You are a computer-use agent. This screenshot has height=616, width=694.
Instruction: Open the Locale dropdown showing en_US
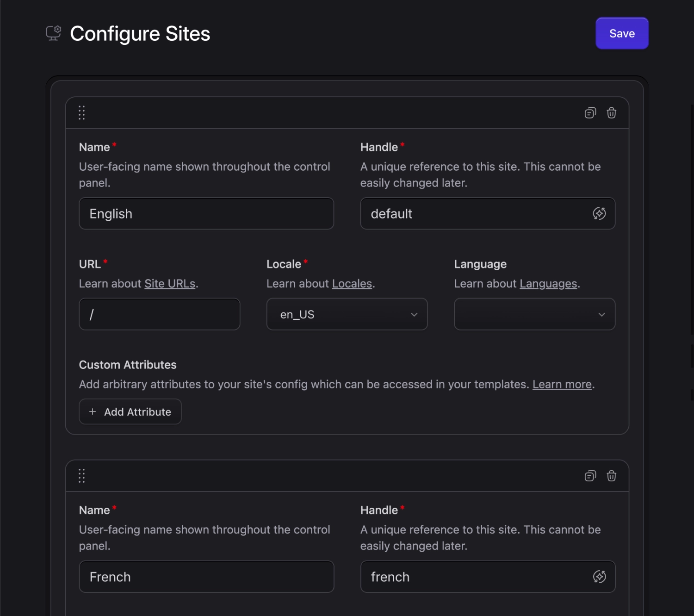tap(347, 314)
